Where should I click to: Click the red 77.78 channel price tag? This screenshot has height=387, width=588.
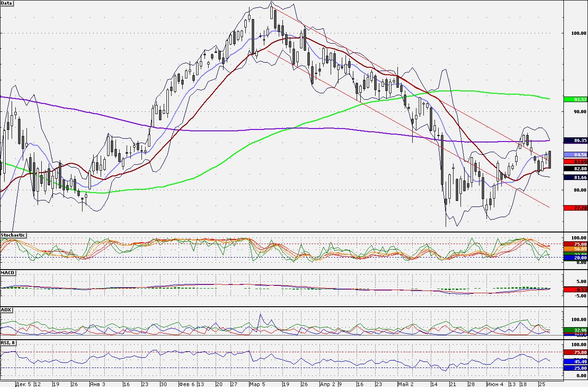(575, 208)
